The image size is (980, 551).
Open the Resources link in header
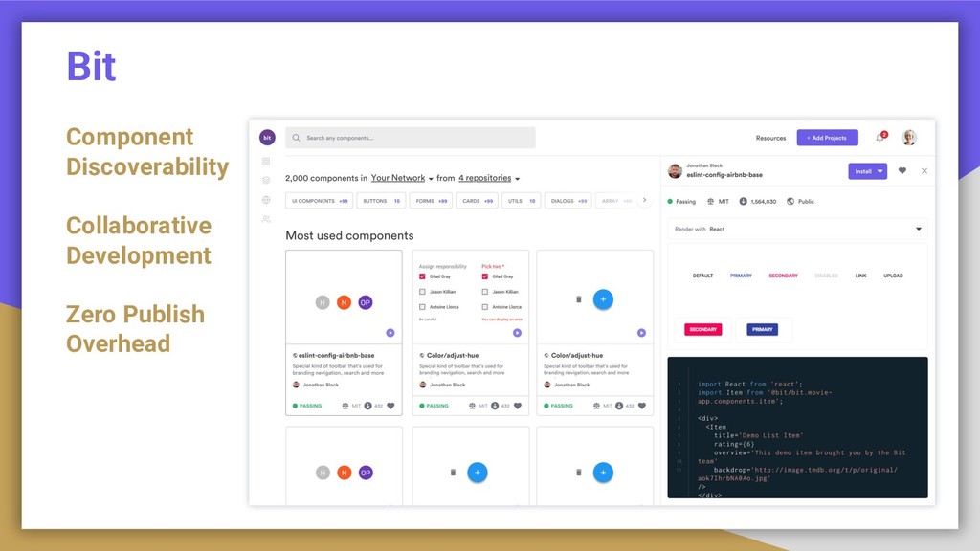tap(770, 138)
